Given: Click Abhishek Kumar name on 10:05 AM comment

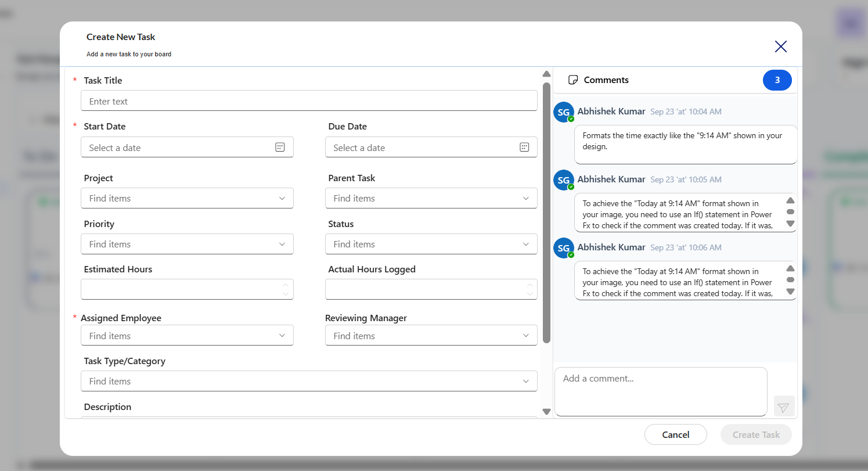Looking at the screenshot, I should (x=611, y=179).
